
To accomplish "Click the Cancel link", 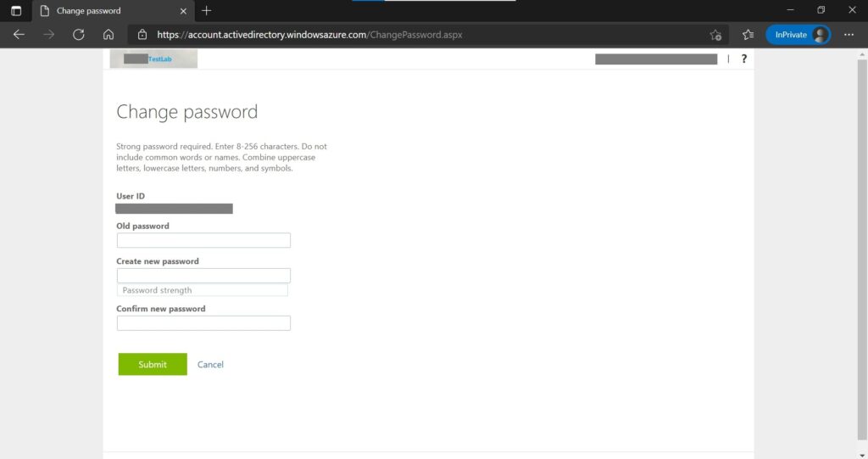I will tap(210, 365).
